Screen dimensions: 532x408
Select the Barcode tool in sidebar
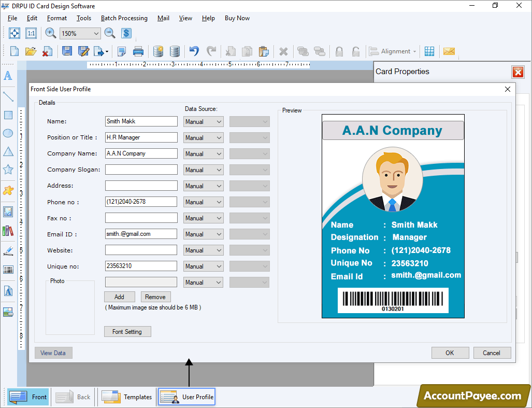[8, 270]
